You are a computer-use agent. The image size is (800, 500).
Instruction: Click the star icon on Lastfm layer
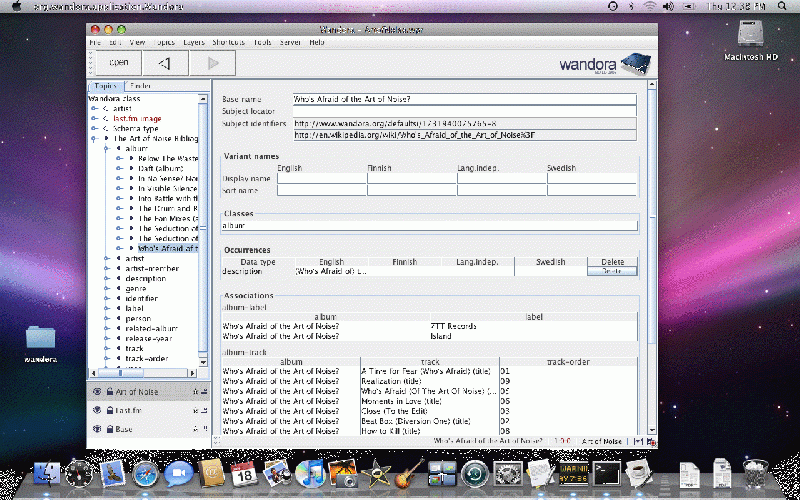pyautogui.click(x=193, y=410)
